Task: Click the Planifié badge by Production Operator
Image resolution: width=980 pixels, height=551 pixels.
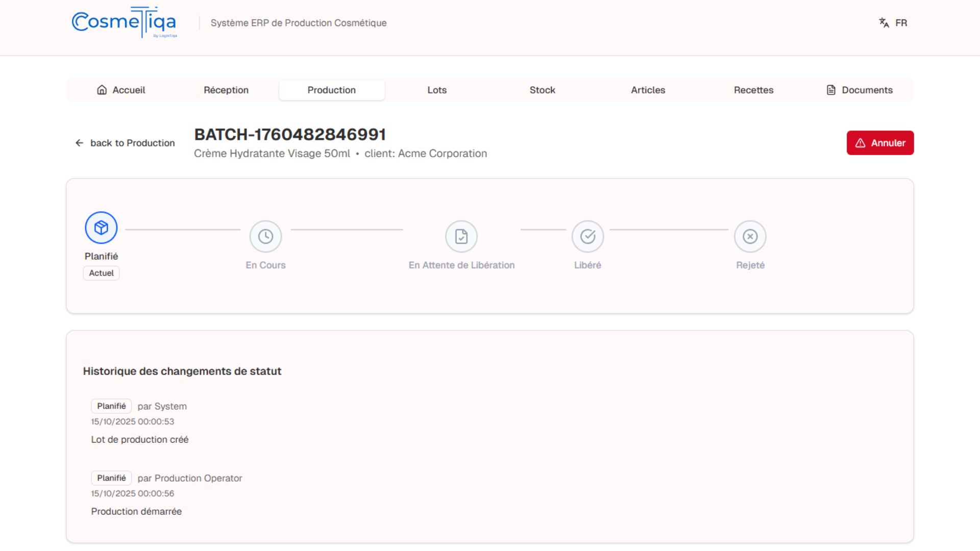Action: (111, 478)
